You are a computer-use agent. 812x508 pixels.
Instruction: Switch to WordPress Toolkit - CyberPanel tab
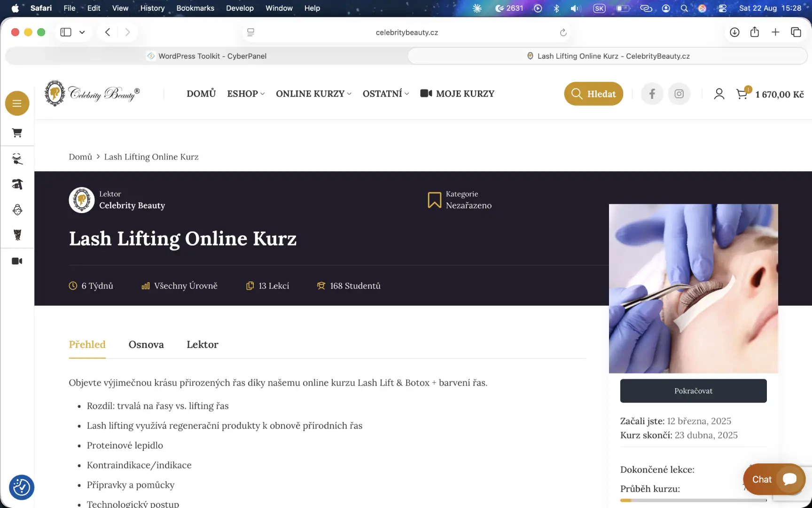(207, 56)
